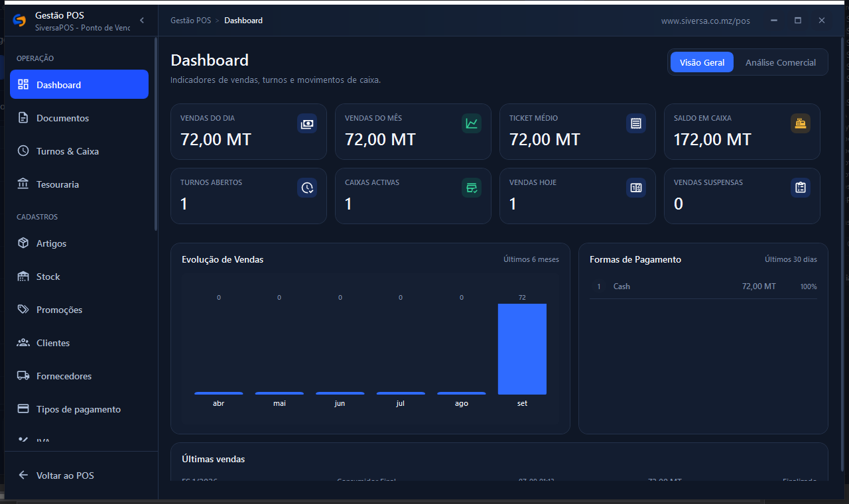
Task: Click Vendas do Dia value 72,00 MT
Action: (216, 139)
